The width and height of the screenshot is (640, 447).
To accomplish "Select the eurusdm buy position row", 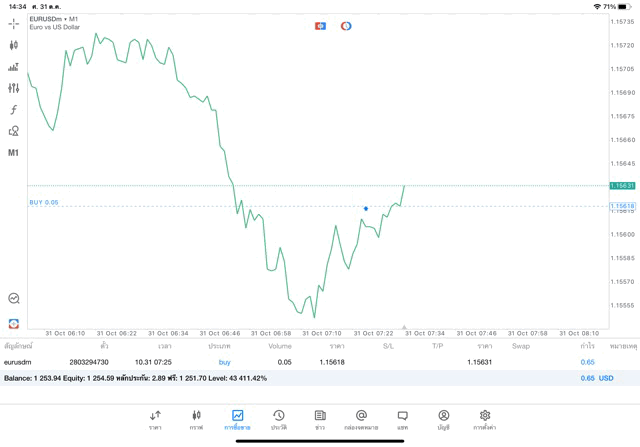I will [x=300, y=362].
